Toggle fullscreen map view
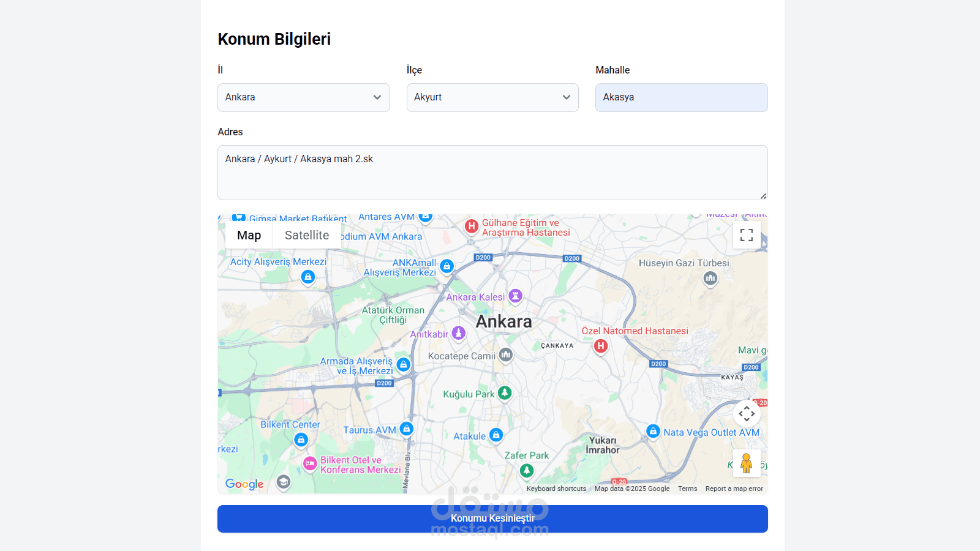The image size is (980, 551). 747,235
